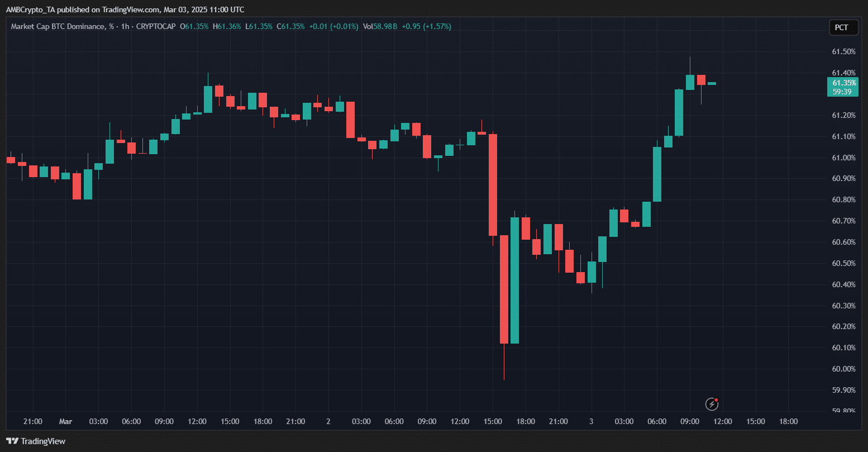Click the 2 date label on time axis

328,421
